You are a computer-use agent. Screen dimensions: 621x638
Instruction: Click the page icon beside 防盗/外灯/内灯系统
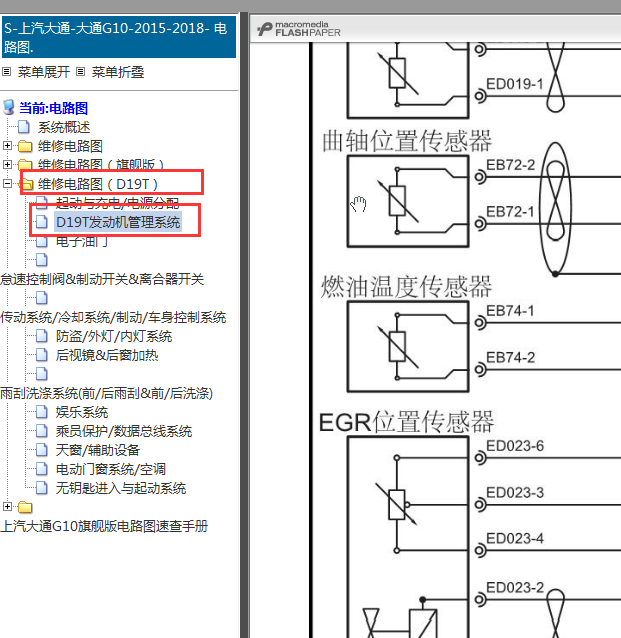[42, 336]
